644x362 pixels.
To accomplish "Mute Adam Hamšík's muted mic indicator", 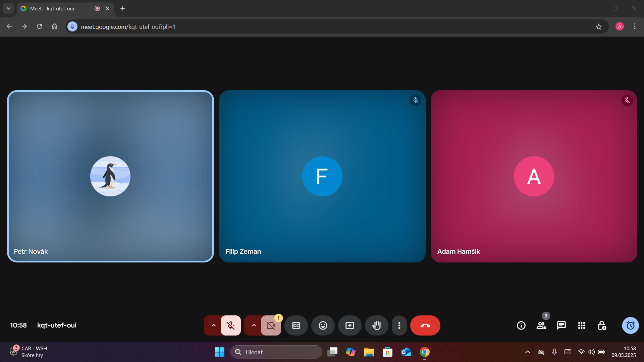I will pos(628,100).
